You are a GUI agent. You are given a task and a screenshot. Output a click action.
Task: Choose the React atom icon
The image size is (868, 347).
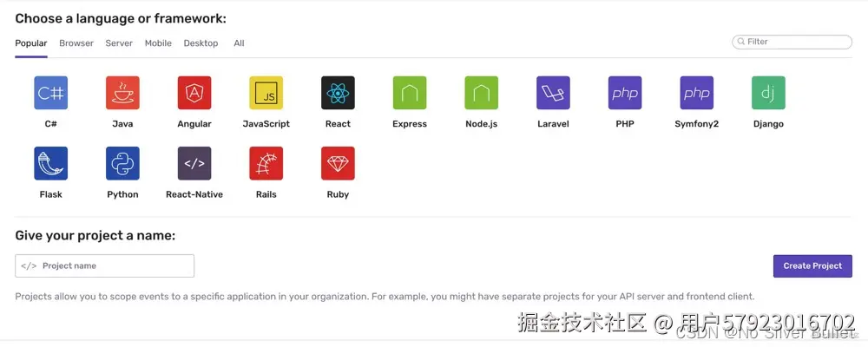(x=338, y=93)
